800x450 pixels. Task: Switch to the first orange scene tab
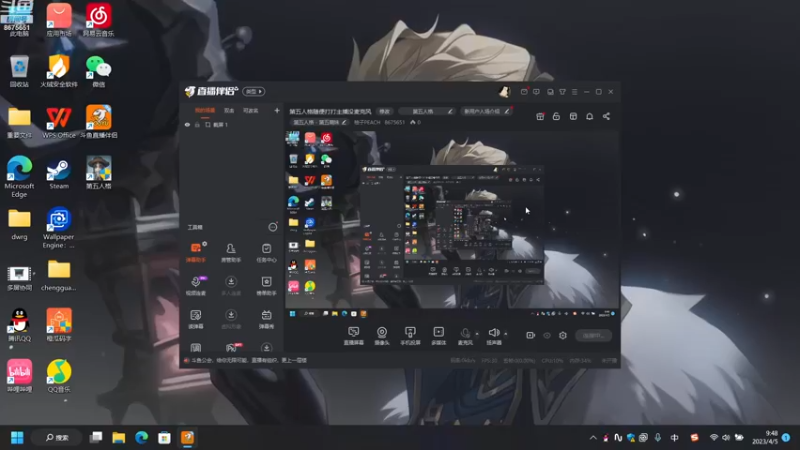[205, 111]
